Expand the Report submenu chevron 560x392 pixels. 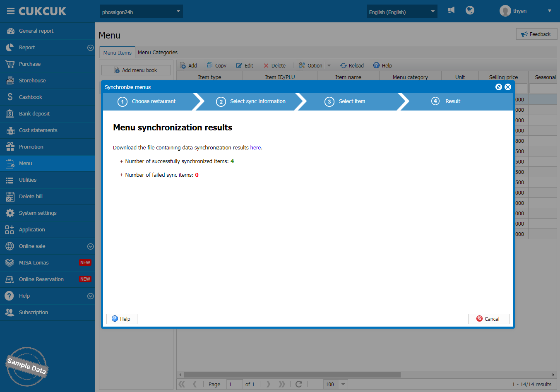(90, 48)
